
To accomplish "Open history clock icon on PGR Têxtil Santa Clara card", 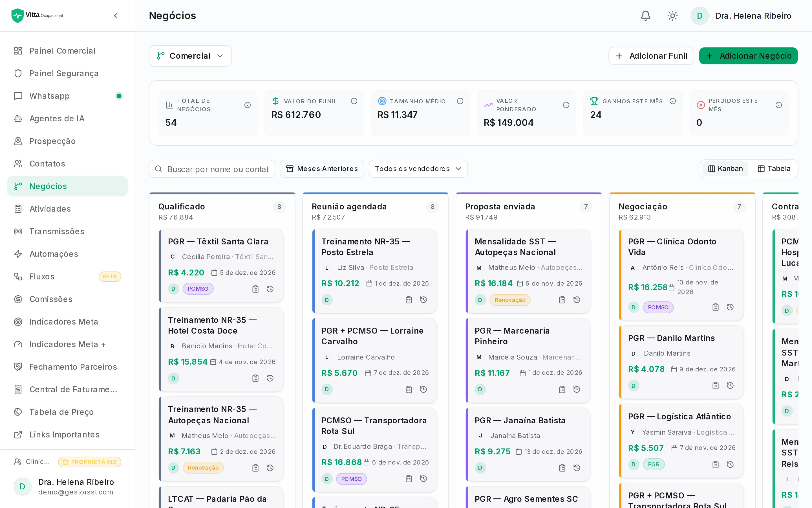I will (x=270, y=289).
